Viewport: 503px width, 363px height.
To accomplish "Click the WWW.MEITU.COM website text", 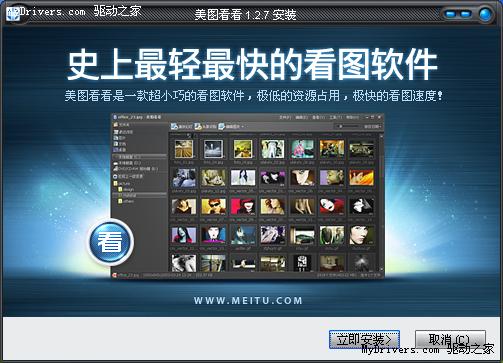I will click(x=248, y=301).
